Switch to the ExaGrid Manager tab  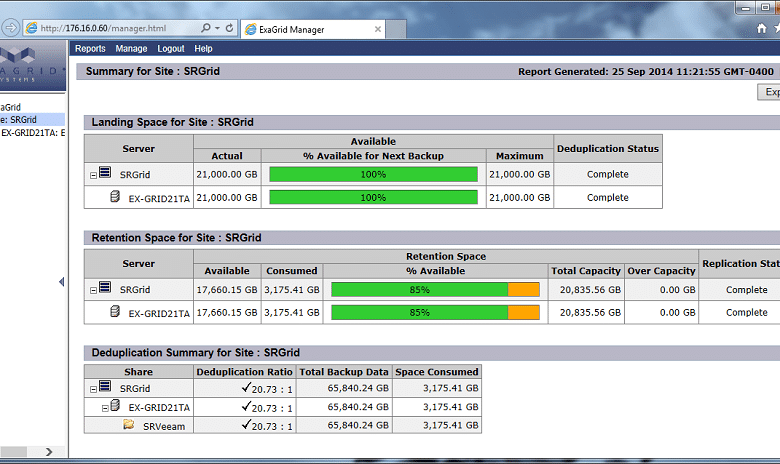tap(312, 29)
